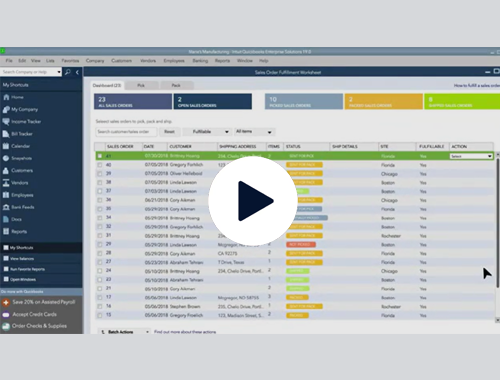500x380 pixels.
Task: Click Save 20% on Assisted Payroll icon
Action: [x=6, y=302]
